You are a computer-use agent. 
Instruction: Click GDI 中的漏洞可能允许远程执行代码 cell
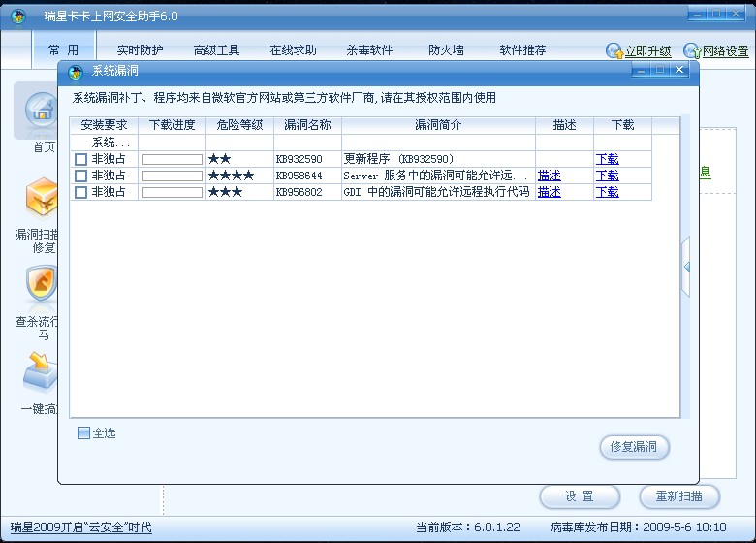(436, 192)
